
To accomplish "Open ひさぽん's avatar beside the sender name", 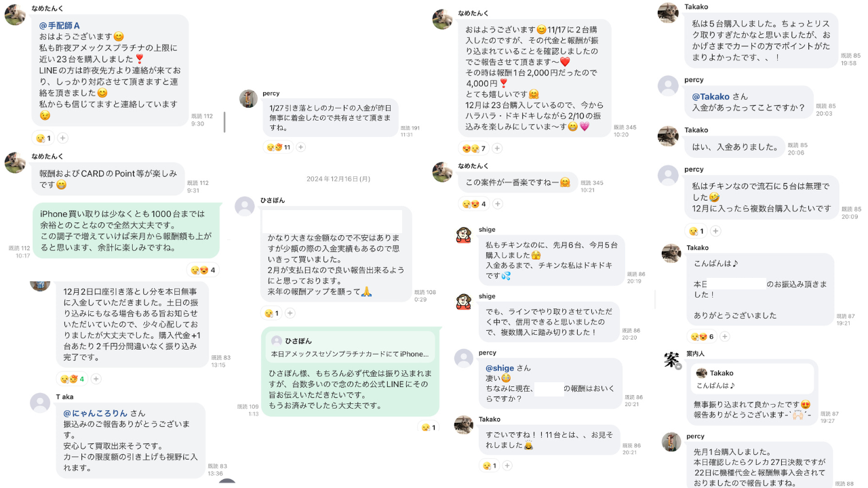I will (x=244, y=206).
